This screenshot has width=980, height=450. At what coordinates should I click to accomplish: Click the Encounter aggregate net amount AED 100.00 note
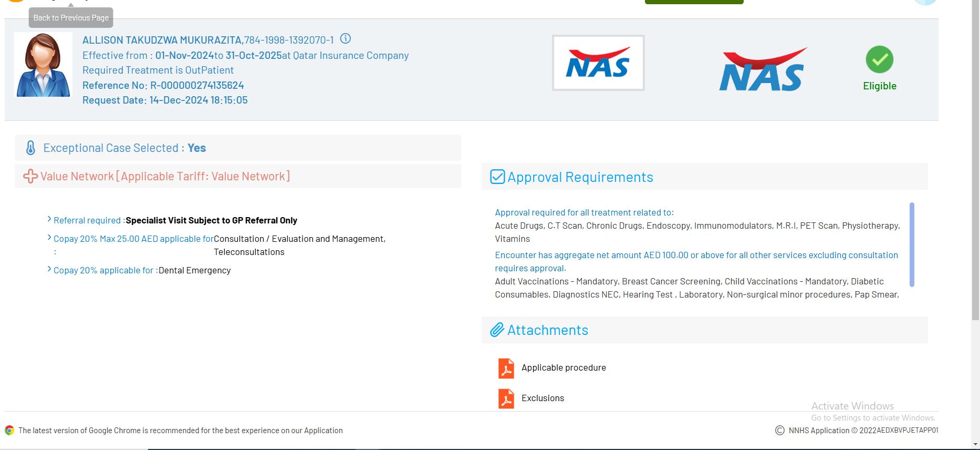point(696,261)
